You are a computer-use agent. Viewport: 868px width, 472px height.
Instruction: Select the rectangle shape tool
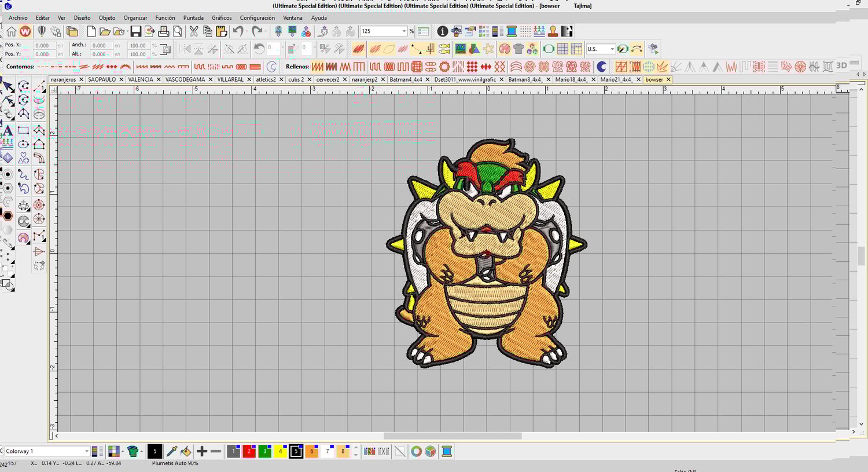point(23,130)
